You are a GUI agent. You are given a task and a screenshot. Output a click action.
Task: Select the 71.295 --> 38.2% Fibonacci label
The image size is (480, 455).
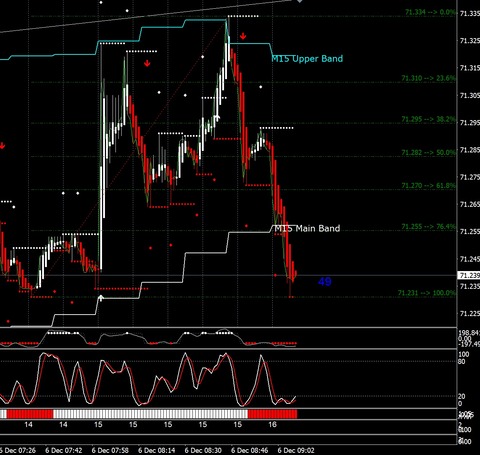coord(428,119)
